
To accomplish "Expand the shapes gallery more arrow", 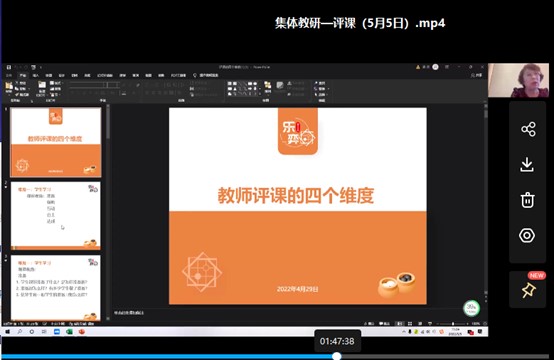I will click(x=259, y=94).
